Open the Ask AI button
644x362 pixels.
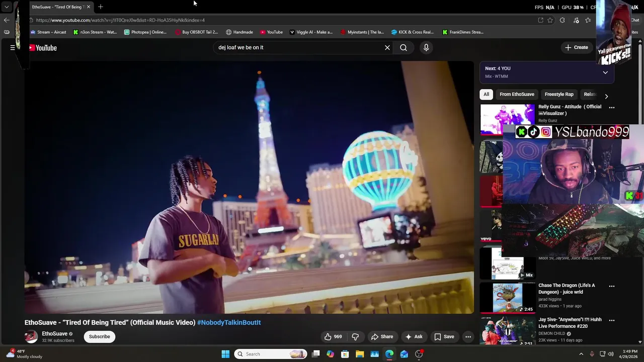414,337
